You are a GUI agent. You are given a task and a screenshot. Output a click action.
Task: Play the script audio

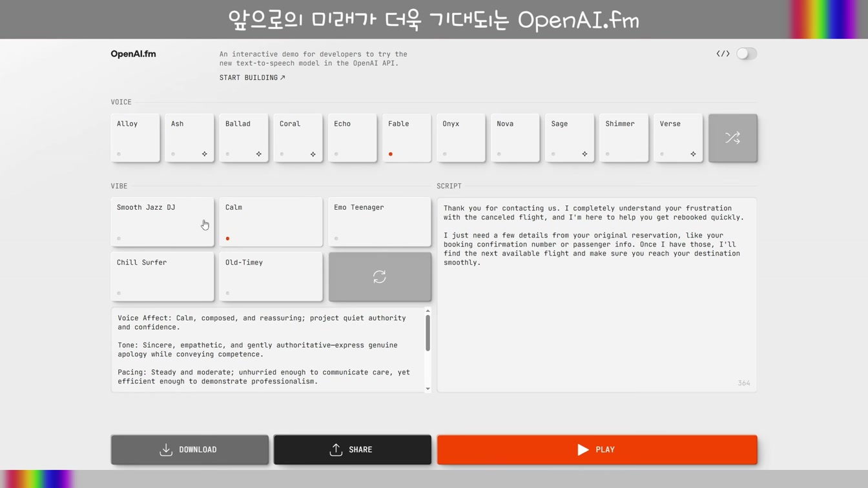coord(597,450)
